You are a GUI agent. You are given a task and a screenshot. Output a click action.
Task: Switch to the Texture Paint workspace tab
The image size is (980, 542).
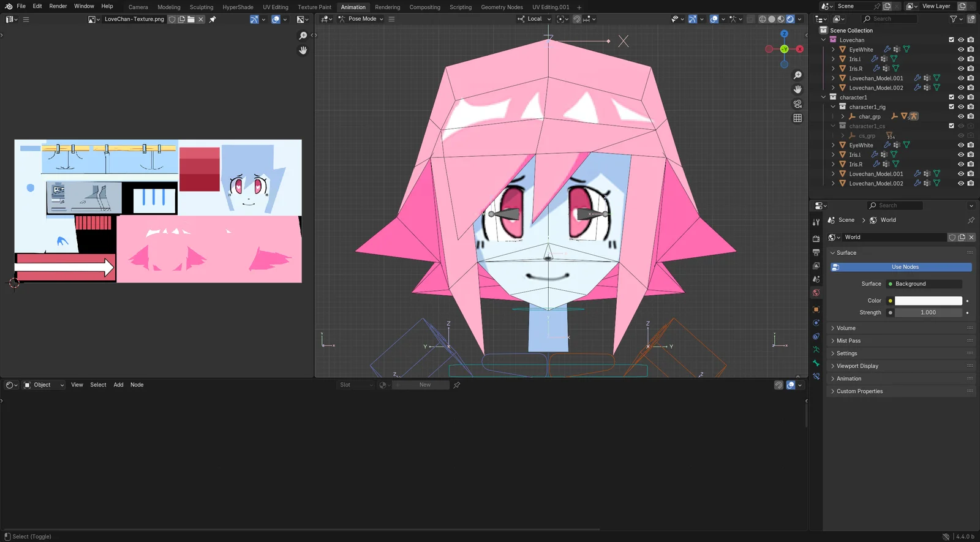314,7
